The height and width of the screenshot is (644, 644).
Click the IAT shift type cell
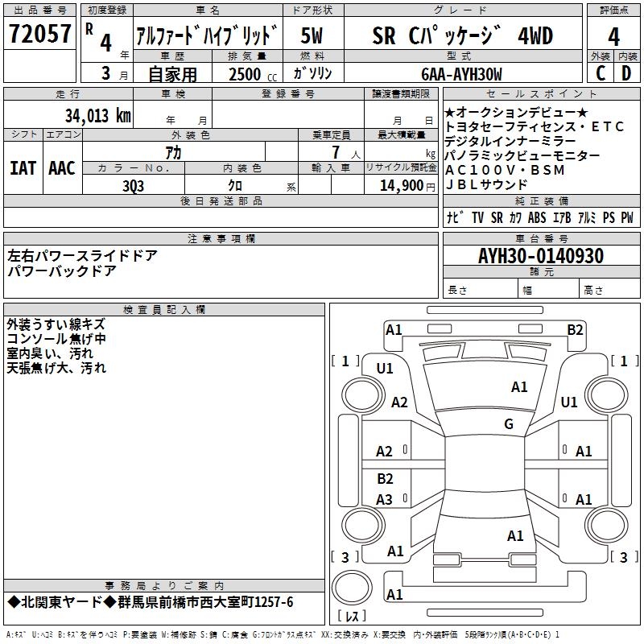tap(24, 167)
